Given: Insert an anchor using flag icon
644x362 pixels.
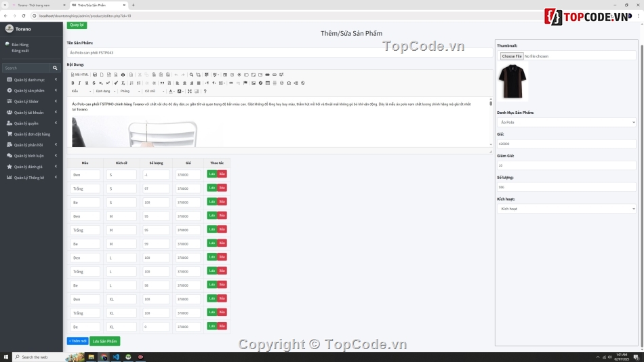Looking at the screenshot, I should [245, 83].
